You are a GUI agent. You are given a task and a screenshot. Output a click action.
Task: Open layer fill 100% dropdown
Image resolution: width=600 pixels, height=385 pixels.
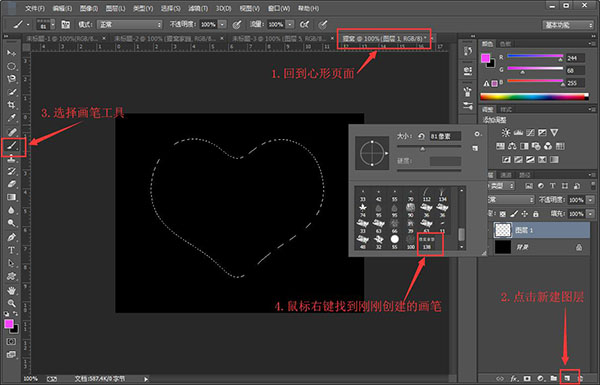click(590, 214)
